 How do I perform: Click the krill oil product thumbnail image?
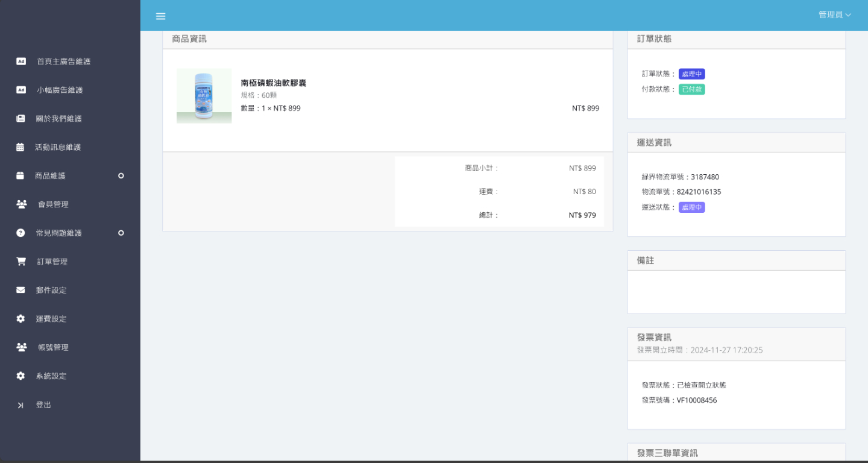[204, 96]
